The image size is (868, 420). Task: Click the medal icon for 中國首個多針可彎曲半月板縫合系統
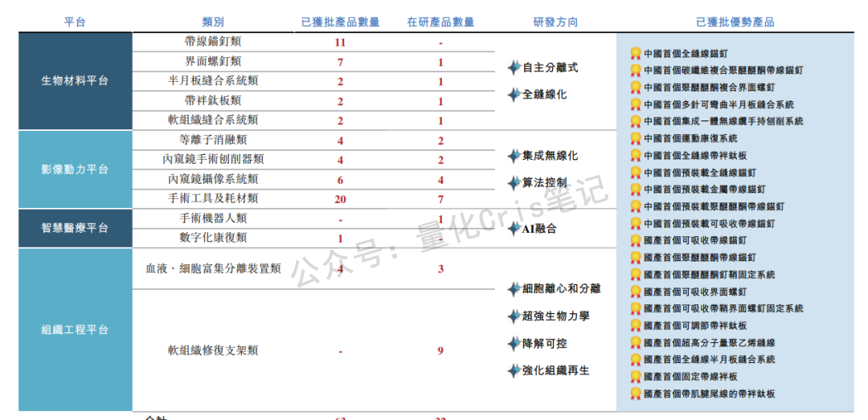636,104
